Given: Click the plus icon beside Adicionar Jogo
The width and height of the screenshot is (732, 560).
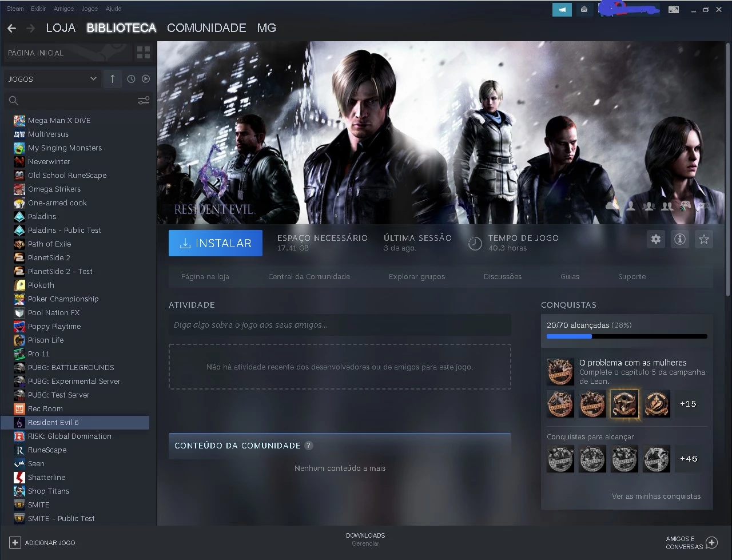Looking at the screenshot, I should pos(15,542).
